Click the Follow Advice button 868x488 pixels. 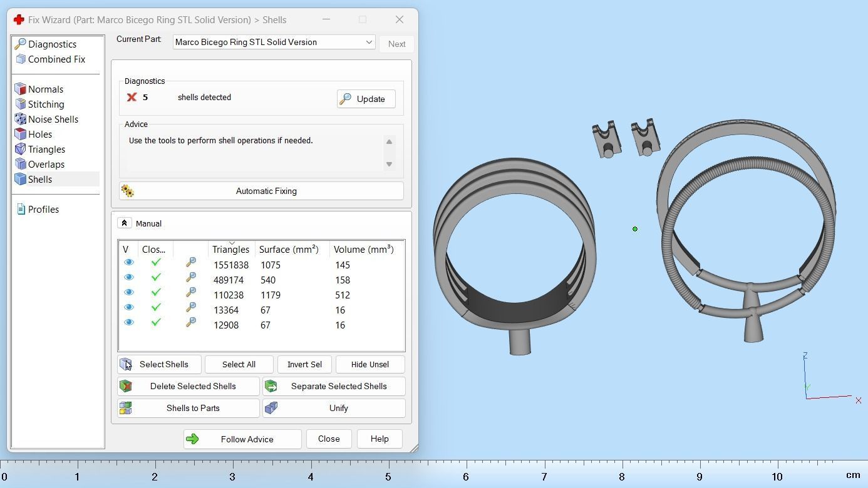(x=242, y=439)
